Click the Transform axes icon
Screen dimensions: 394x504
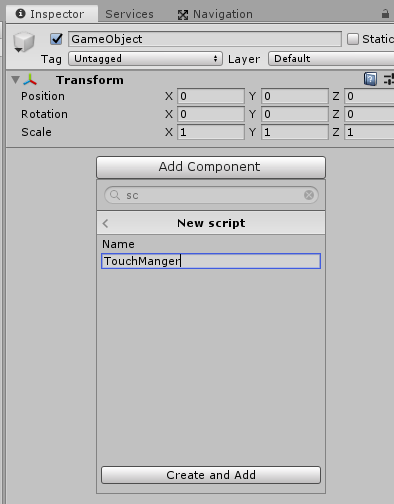30,80
